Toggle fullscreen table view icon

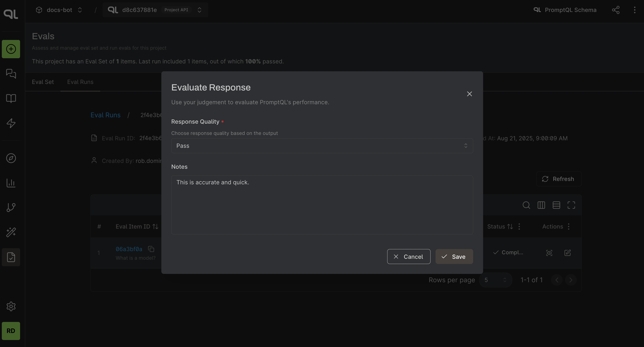[x=571, y=205]
